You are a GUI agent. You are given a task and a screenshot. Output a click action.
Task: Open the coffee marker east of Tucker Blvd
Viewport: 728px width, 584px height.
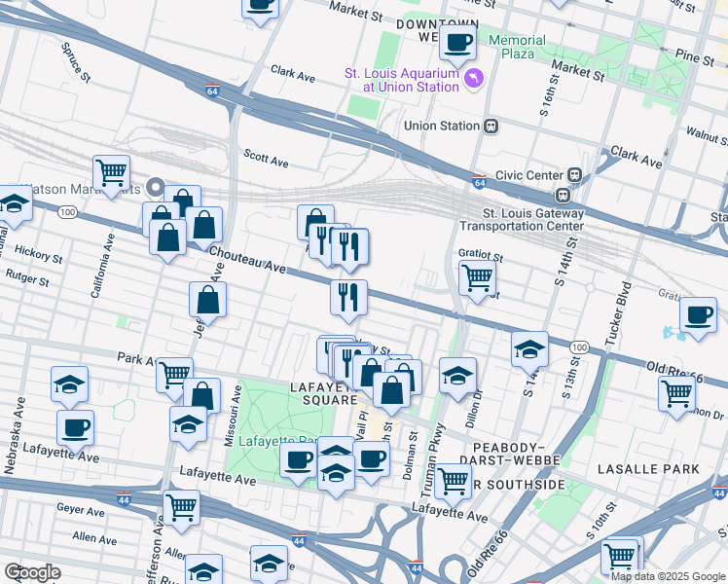coord(698,316)
